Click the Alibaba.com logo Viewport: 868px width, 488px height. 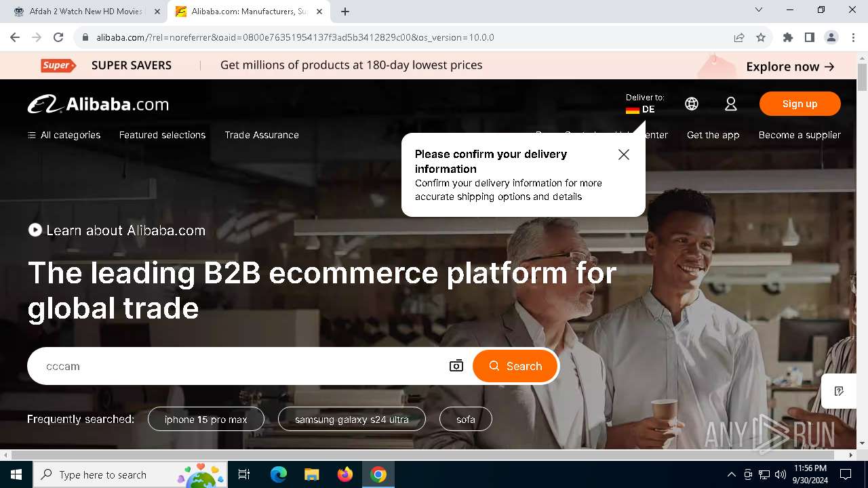click(98, 104)
